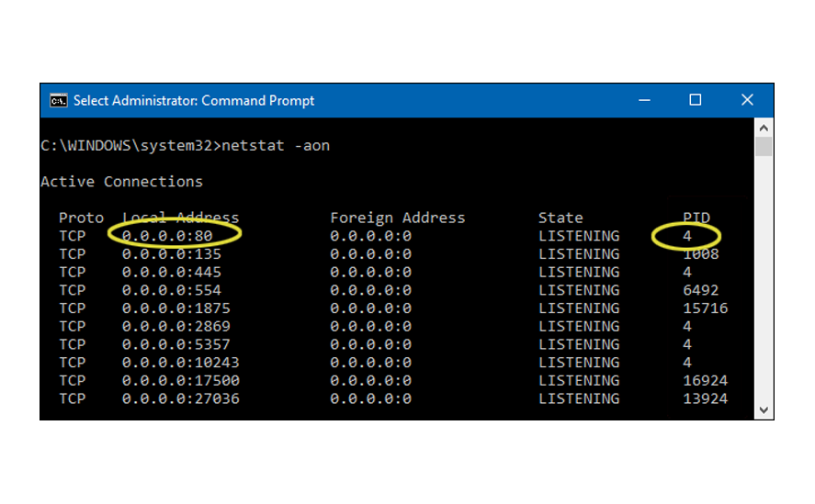Click local address 0.0.0.0:80
This screenshot has width=815, height=504.
167,236
